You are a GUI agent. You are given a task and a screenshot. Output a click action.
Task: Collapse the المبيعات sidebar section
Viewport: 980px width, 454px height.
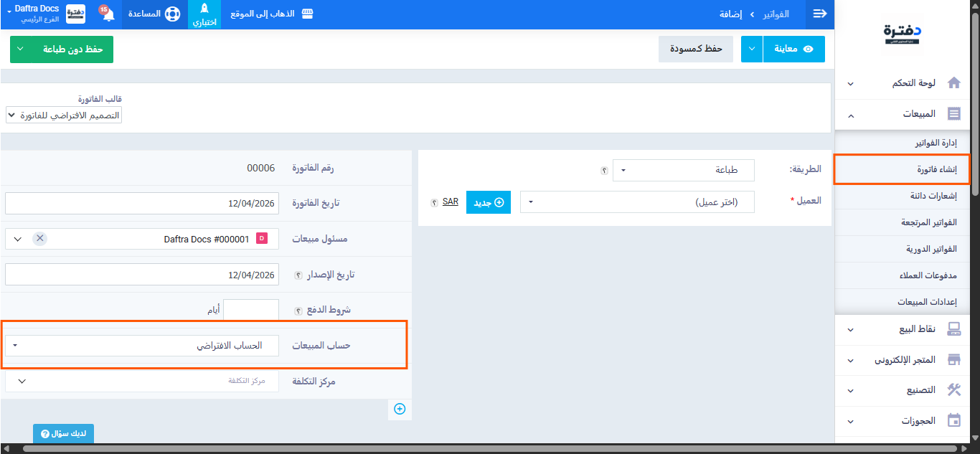851,115
